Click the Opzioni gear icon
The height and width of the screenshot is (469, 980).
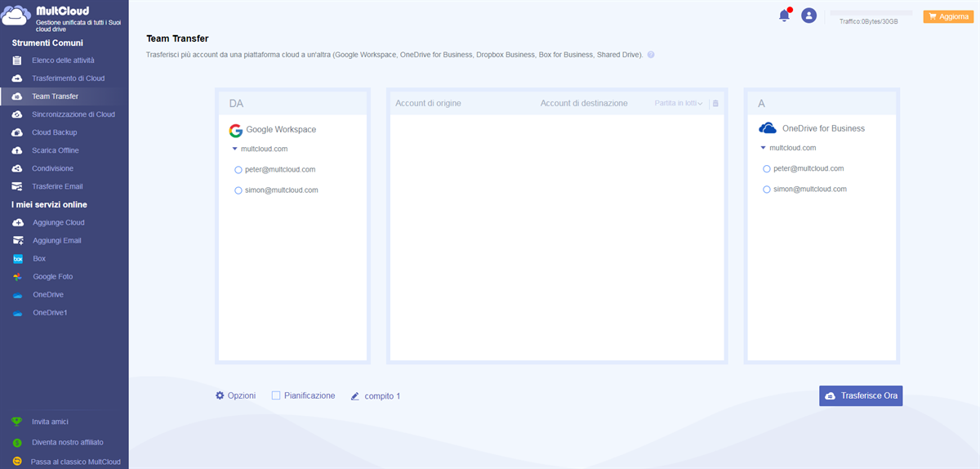220,395
